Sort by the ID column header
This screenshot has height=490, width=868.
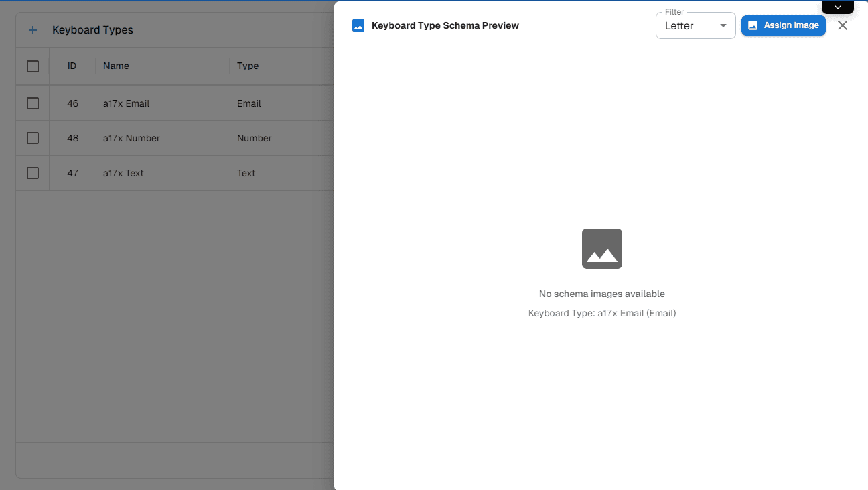(72, 66)
